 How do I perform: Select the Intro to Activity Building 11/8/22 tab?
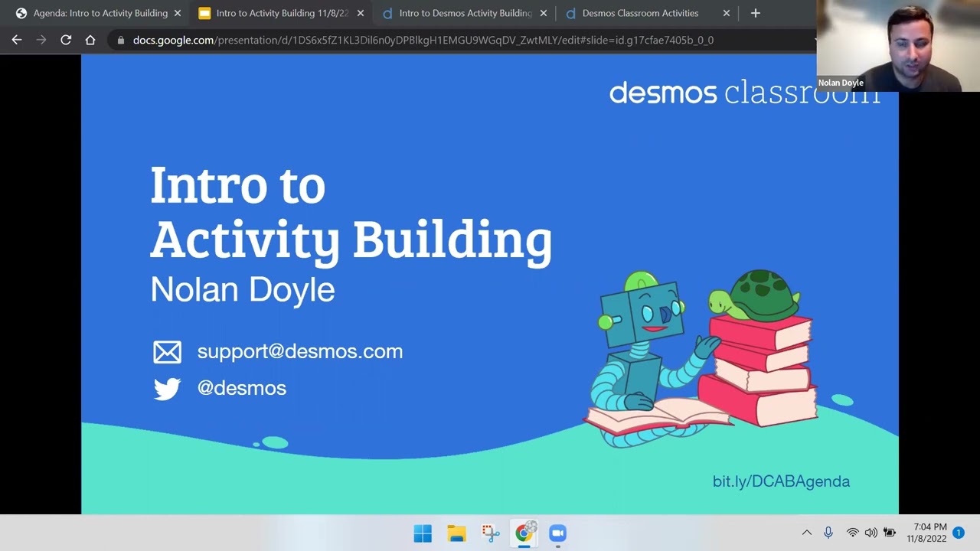[282, 13]
